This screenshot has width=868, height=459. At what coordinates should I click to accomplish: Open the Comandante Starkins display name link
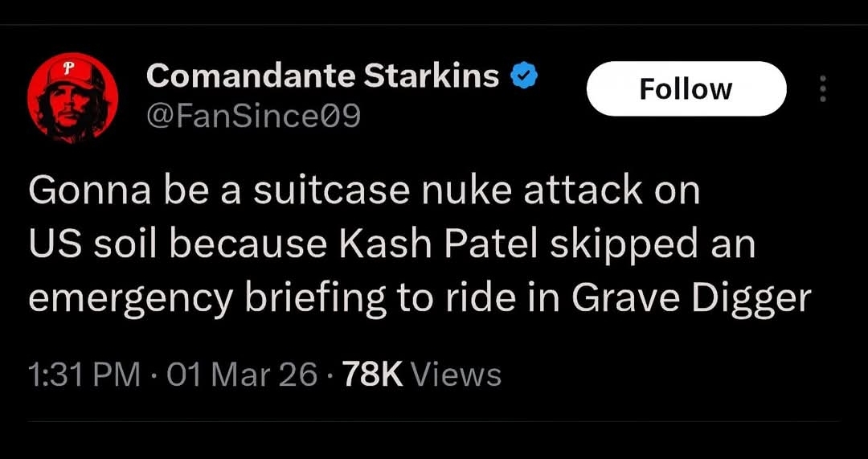[x=323, y=76]
